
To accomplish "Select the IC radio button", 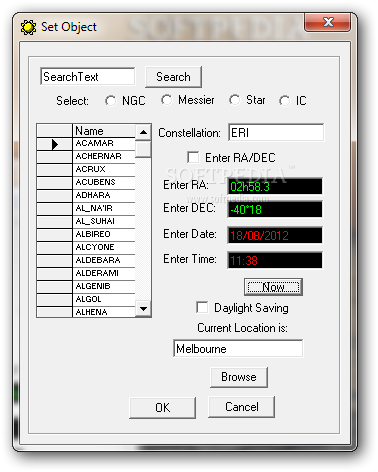I will [284, 101].
